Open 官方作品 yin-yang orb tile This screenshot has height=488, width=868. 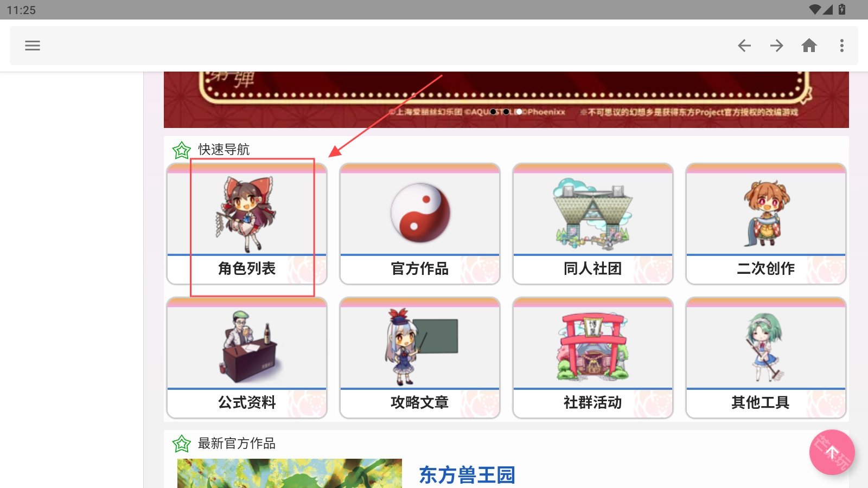(420, 223)
